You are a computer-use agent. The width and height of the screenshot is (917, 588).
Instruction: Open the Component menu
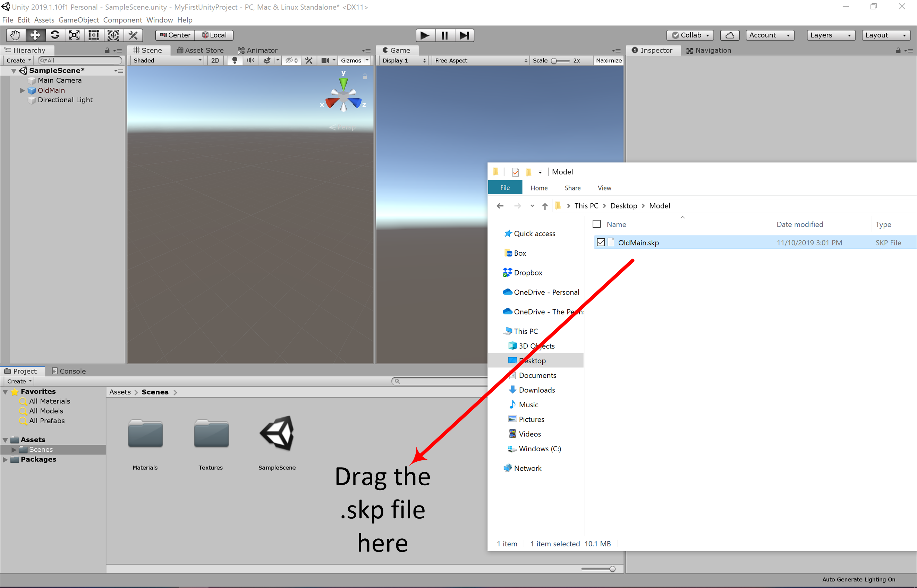[x=122, y=20]
